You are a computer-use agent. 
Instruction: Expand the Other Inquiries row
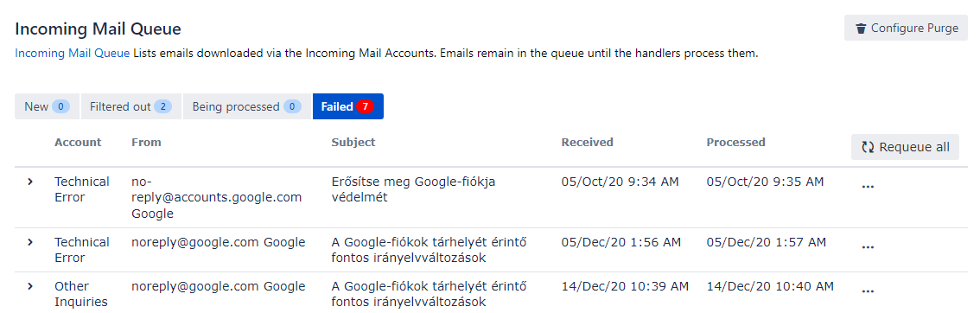coord(29,286)
